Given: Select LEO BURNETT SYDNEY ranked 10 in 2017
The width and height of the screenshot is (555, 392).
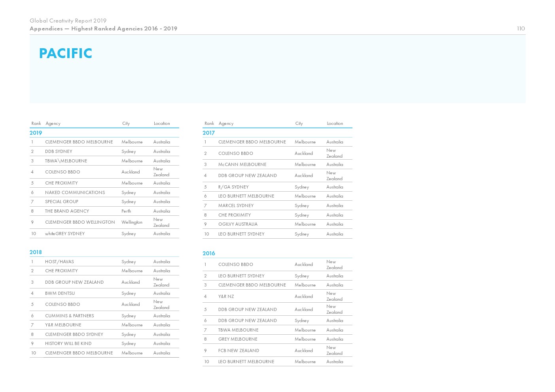Looking at the screenshot, I should tap(241, 234).
